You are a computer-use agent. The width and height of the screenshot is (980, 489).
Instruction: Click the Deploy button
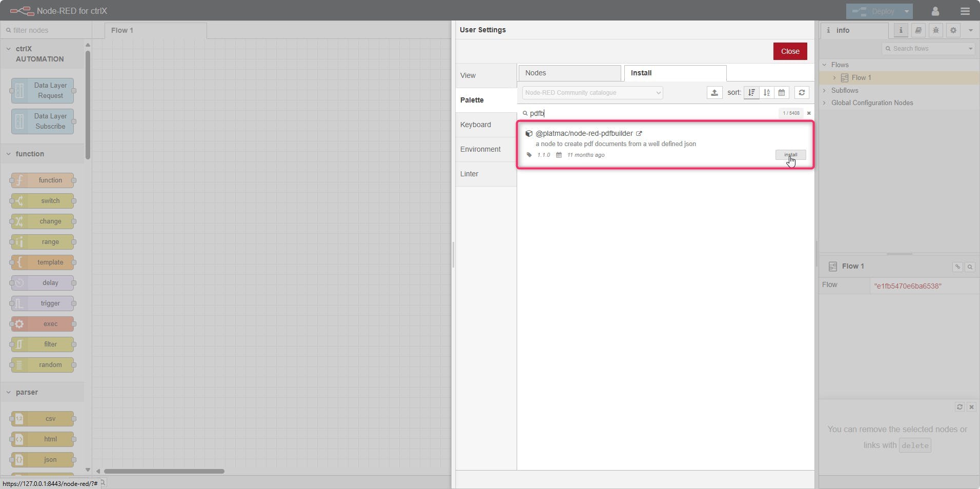coord(873,11)
